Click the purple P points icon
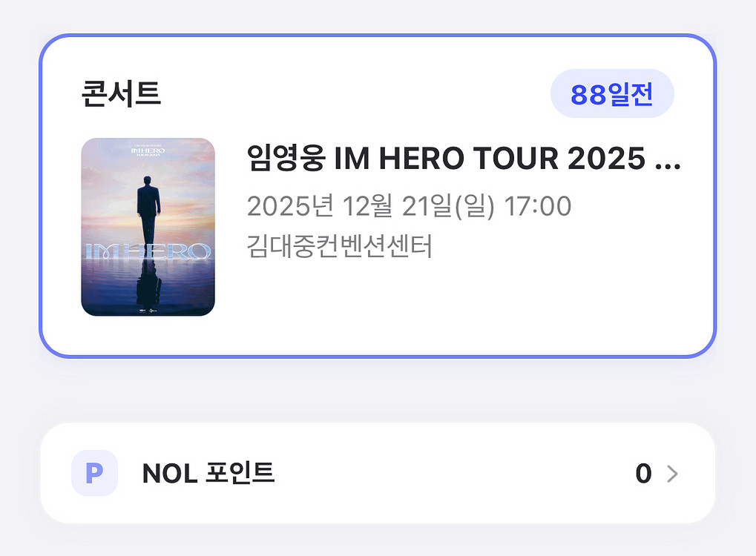 (x=94, y=473)
